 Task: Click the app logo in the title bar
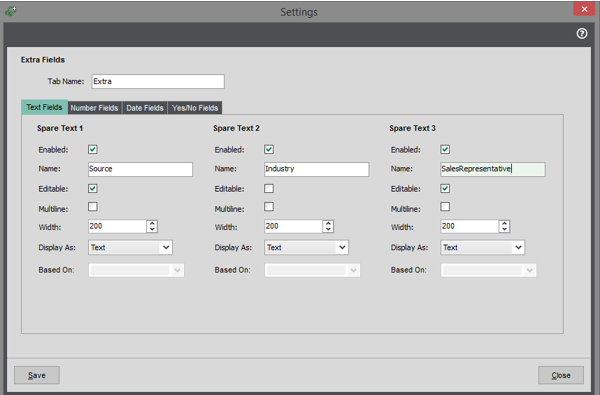tap(11, 11)
